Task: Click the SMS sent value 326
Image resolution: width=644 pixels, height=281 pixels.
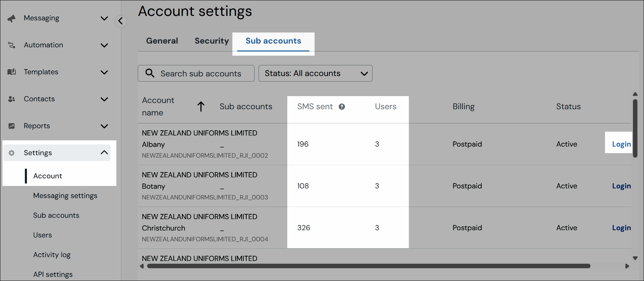Action: coord(304,228)
